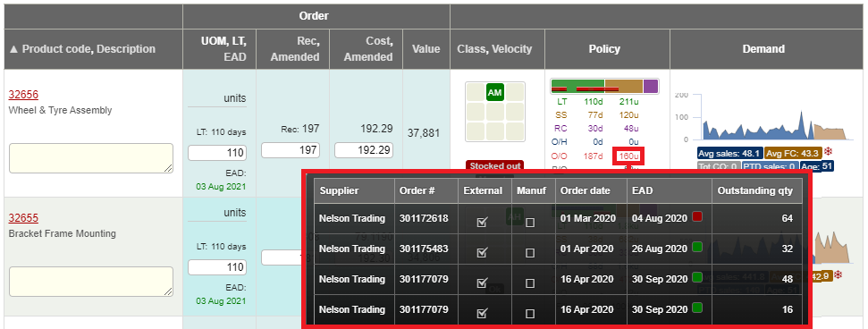This screenshot has width=868, height=329.
Task: Select order number 301175483
Action: [424, 249]
